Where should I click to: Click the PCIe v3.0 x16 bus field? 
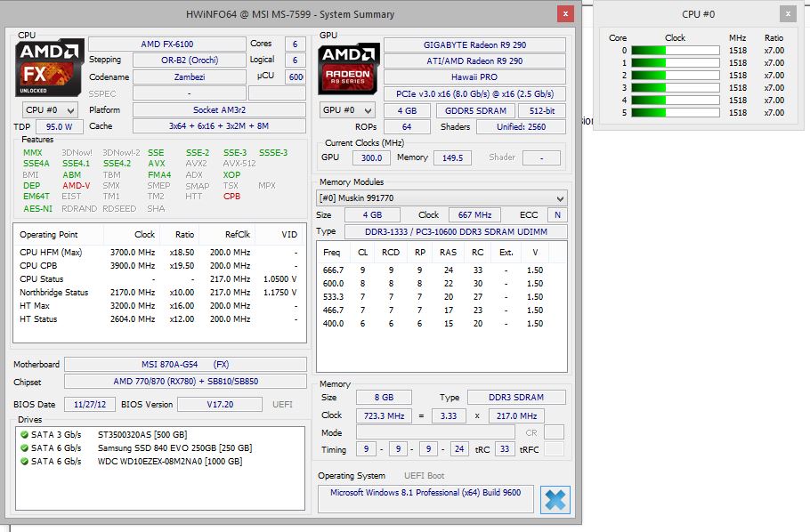coord(474,94)
